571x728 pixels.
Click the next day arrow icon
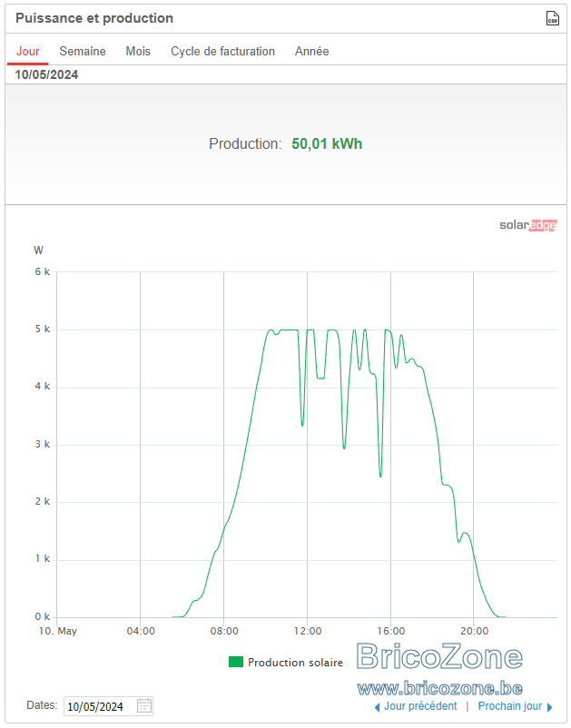pyautogui.click(x=549, y=707)
